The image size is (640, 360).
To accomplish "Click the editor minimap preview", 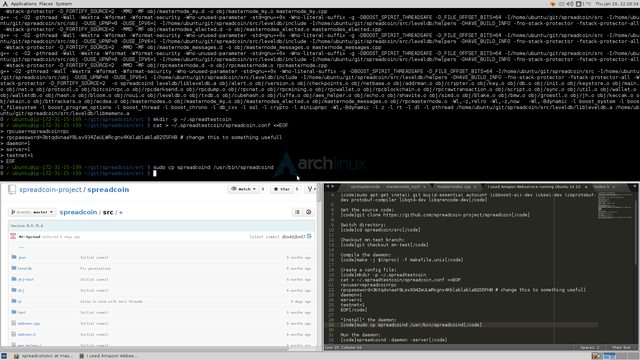I will pyautogui.click(x=616, y=206).
